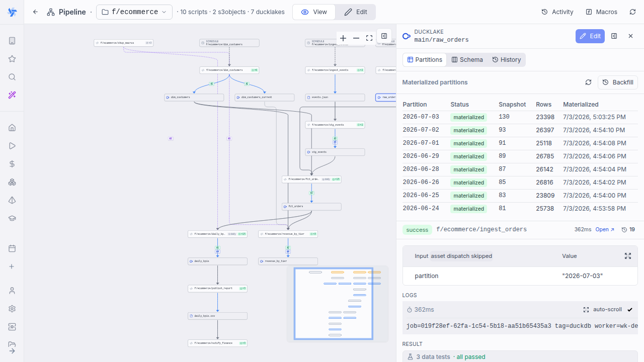Select the Partitions tab

tap(425, 60)
